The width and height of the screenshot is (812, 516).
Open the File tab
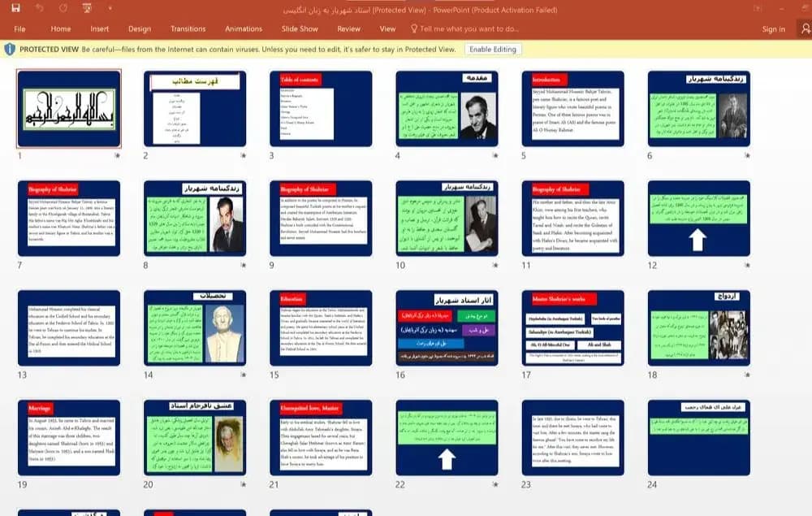19,29
